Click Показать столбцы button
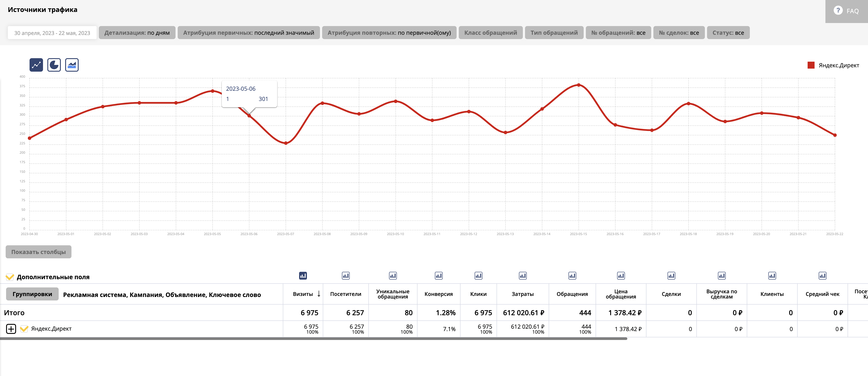The height and width of the screenshot is (376, 868). coord(38,252)
